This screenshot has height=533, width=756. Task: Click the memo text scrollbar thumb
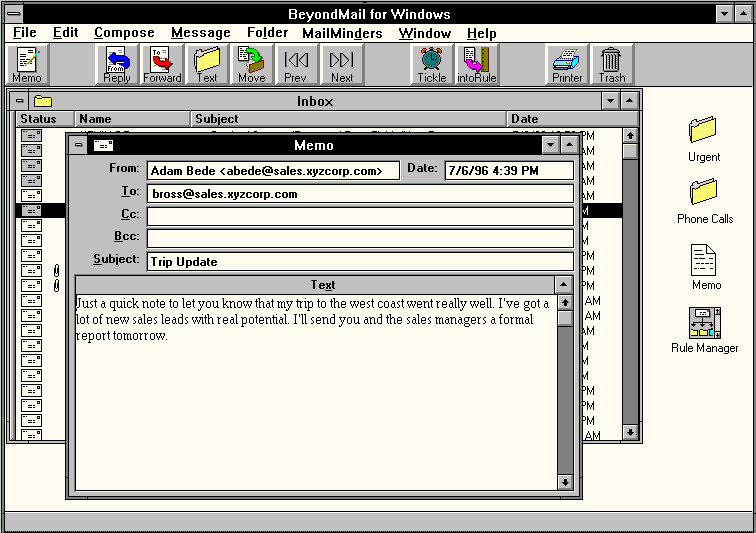(565, 318)
